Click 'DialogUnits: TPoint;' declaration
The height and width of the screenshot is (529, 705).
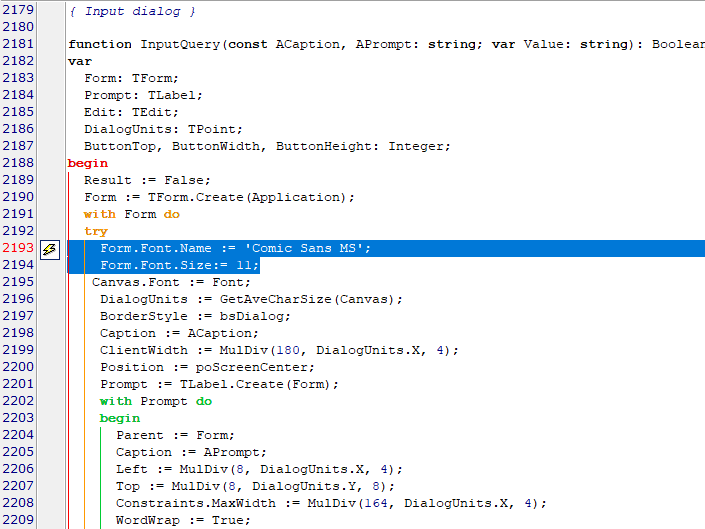(x=163, y=129)
